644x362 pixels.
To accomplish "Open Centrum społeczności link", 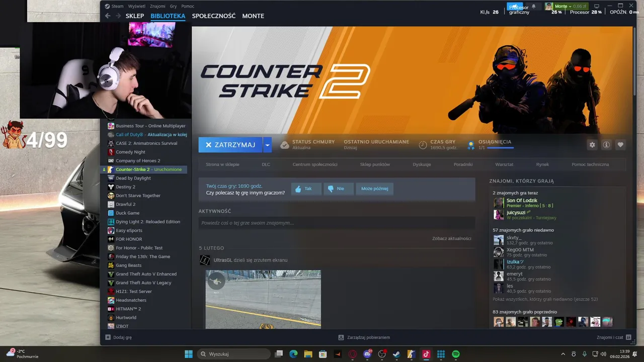I will pyautogui.click(x=315, y=164).
